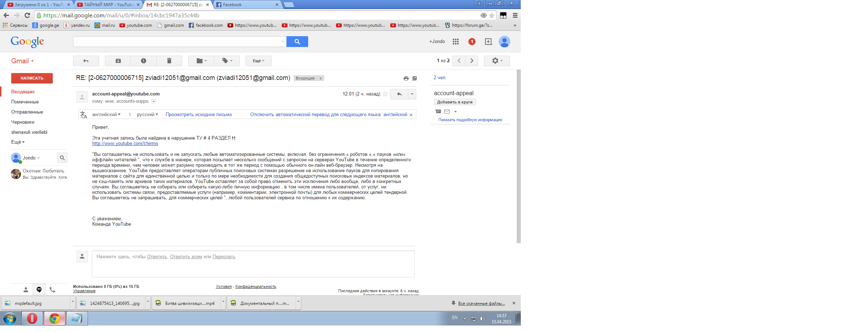Open the Labels tag dropdown
868x332 pixels.
[x=227, y=61]
